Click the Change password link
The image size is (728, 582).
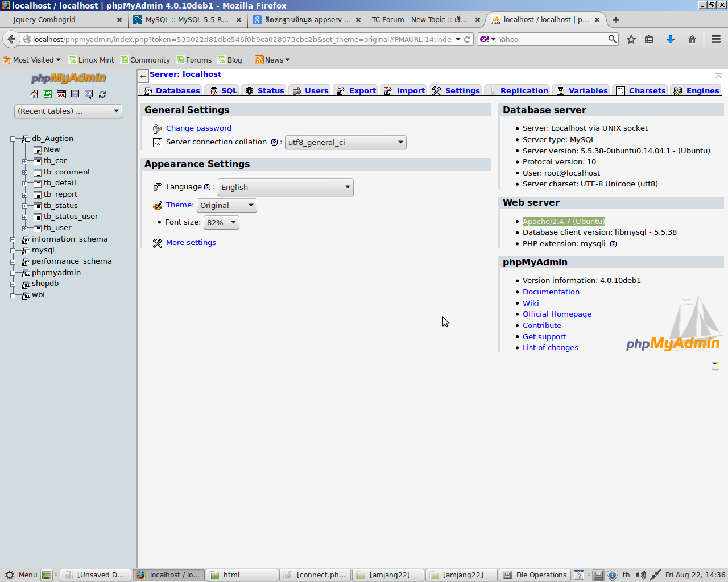(198, 128)
